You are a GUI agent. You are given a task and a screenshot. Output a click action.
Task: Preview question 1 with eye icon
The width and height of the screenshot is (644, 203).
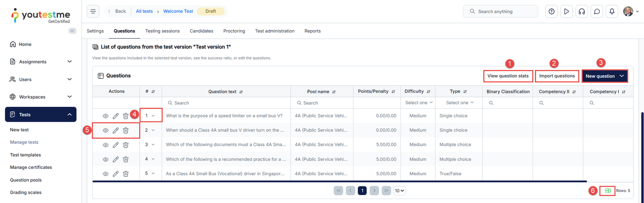(105, 116)
